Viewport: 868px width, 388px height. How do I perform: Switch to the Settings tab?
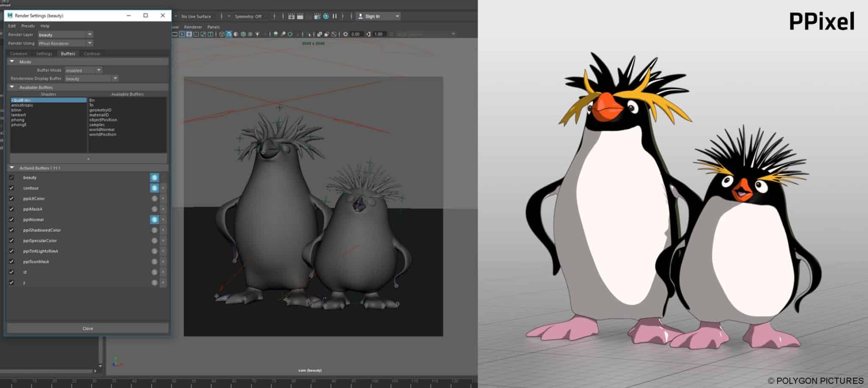tap(44, 54)
